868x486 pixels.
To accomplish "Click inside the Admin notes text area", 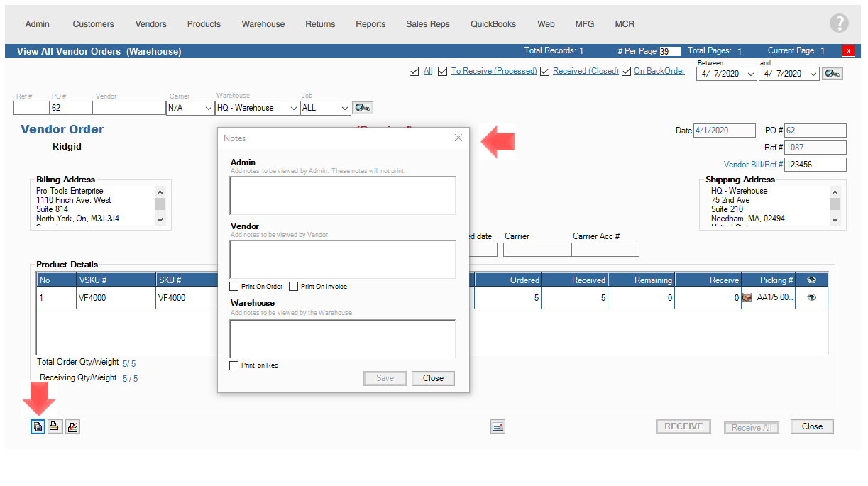I will [342, 195].
